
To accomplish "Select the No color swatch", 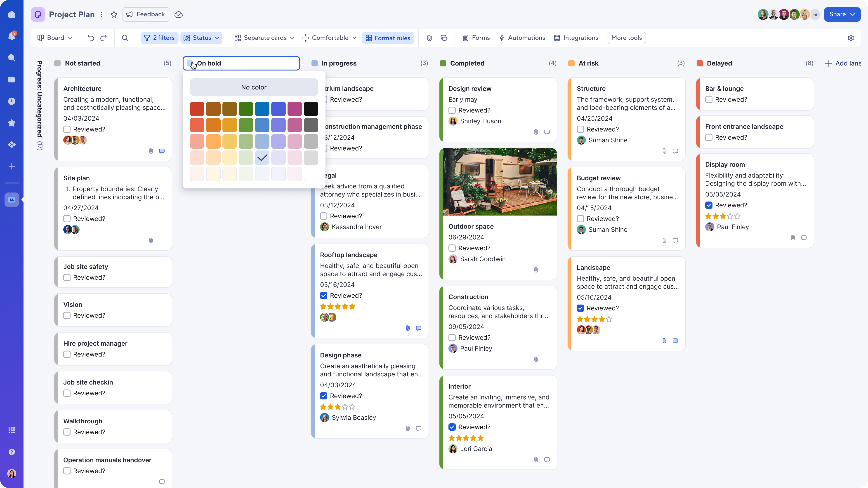I will (x=253, y=87).
